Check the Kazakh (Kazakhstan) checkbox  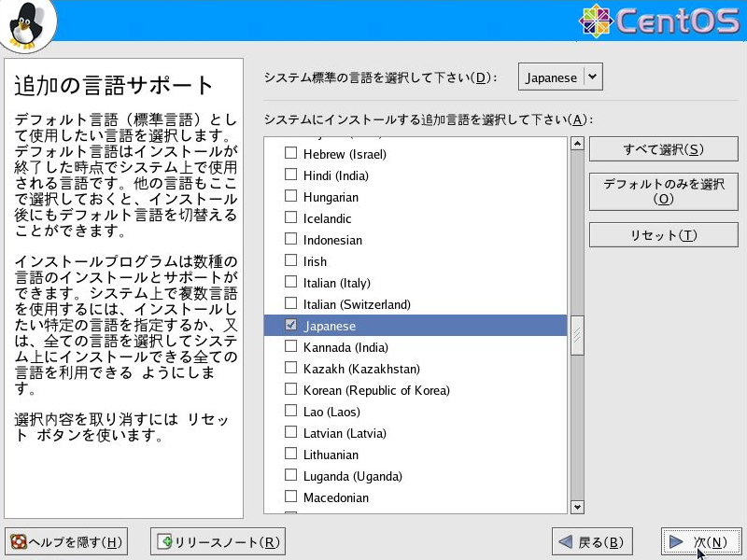tap(290, 368)
